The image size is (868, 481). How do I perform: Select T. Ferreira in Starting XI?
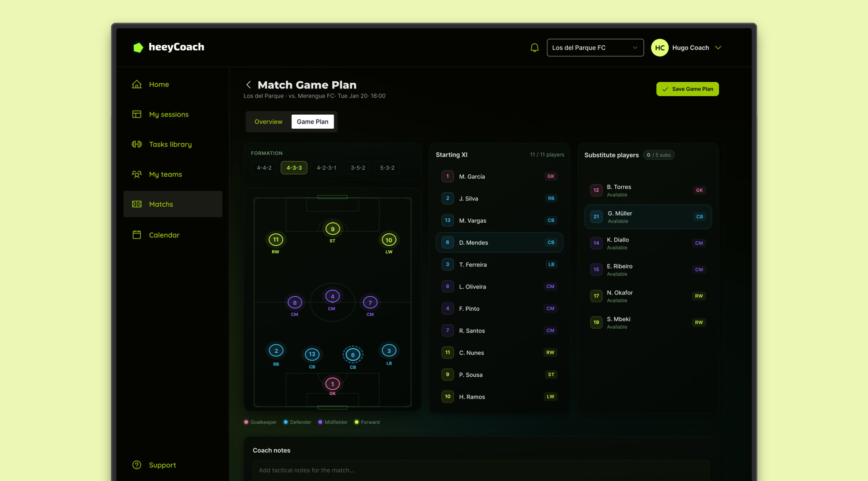point(499,265)
